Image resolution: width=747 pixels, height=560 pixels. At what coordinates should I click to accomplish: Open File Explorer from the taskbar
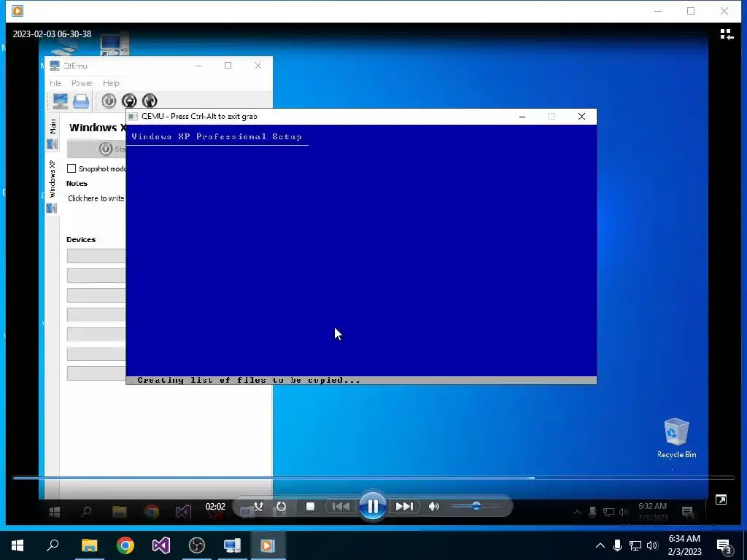click(89, 545)
